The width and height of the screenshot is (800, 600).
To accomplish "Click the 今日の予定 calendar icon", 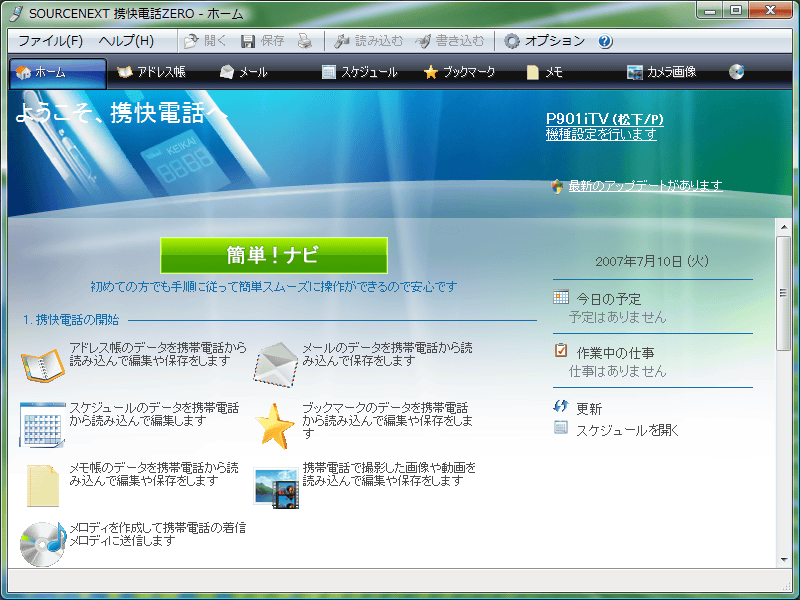I will 561,297.
